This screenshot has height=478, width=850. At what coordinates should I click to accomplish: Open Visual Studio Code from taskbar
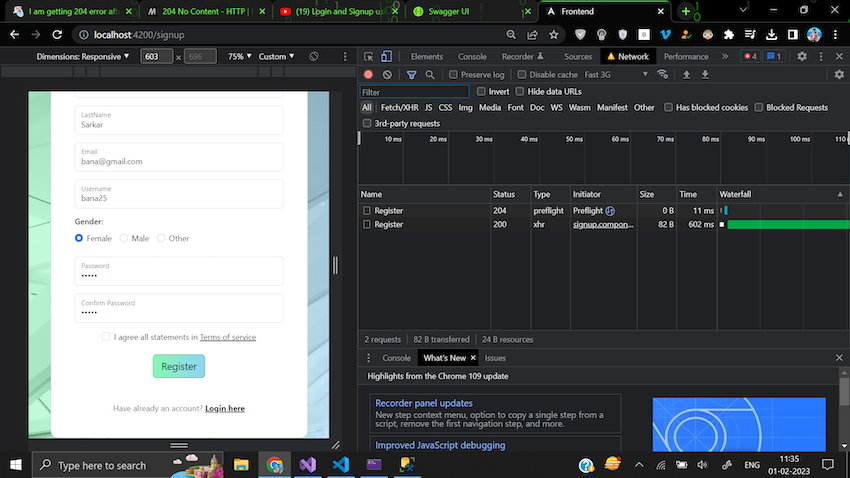pyautogui.click(x=340, y=465)
